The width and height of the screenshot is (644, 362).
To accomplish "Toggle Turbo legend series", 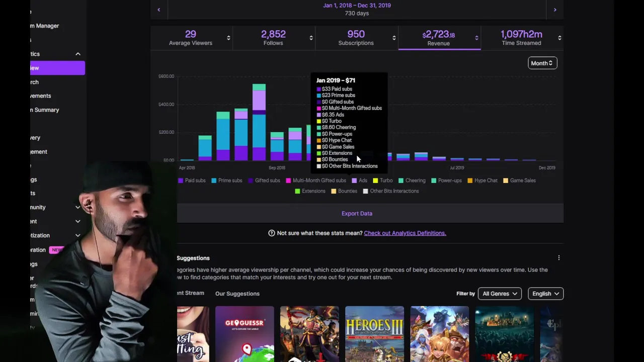I will [383, 180].
